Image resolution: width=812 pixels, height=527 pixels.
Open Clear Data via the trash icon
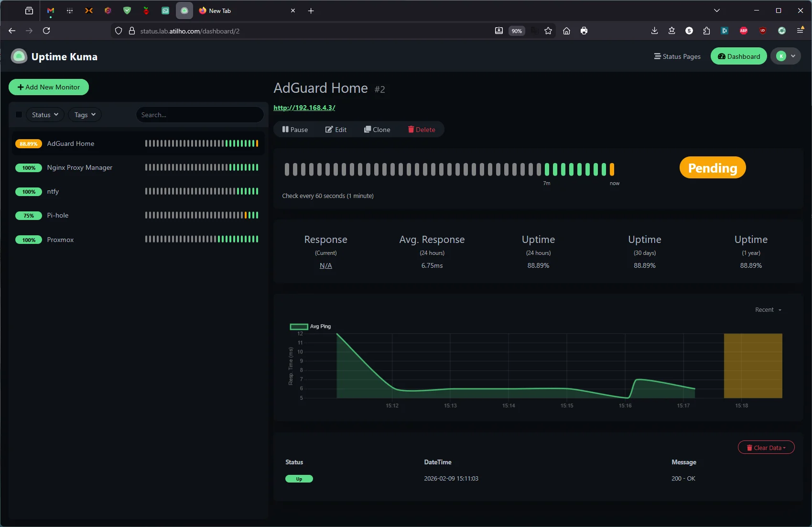[x=749, y=447]
